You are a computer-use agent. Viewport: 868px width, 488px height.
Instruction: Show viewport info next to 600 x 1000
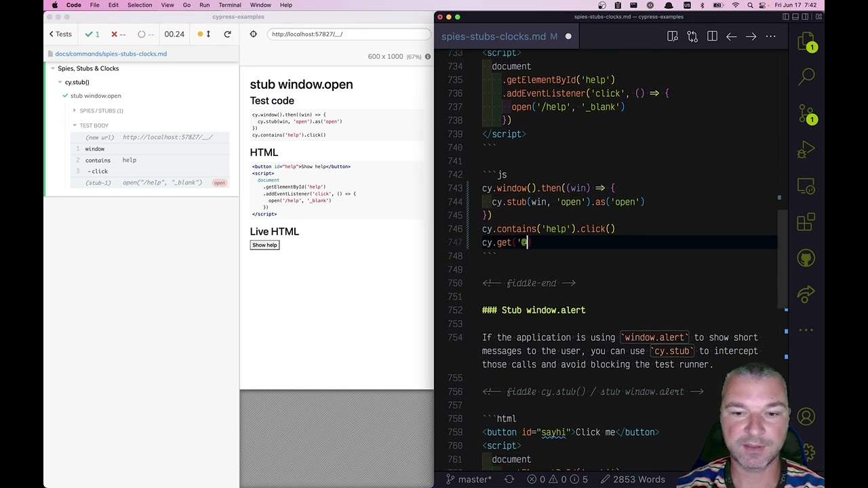[x=428, y=56]
